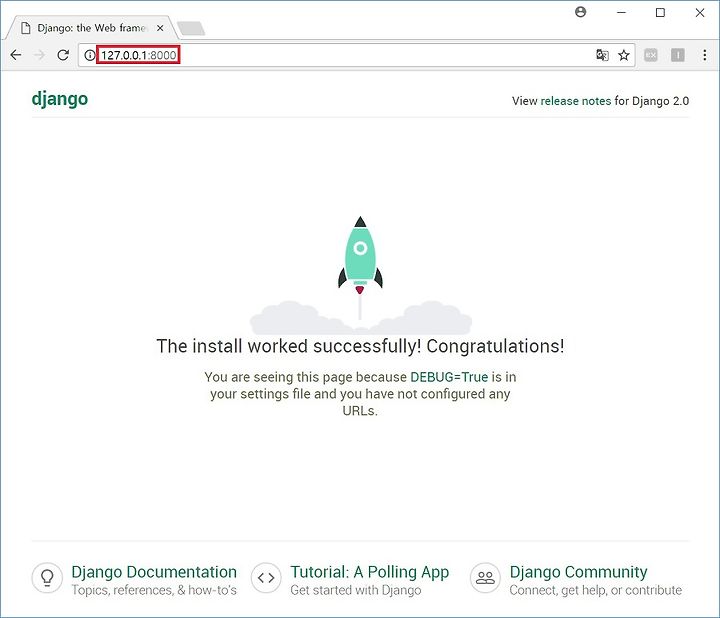720x618 pixels.
Task: Open the user profile icon in title bar
Action: [580, 12]
